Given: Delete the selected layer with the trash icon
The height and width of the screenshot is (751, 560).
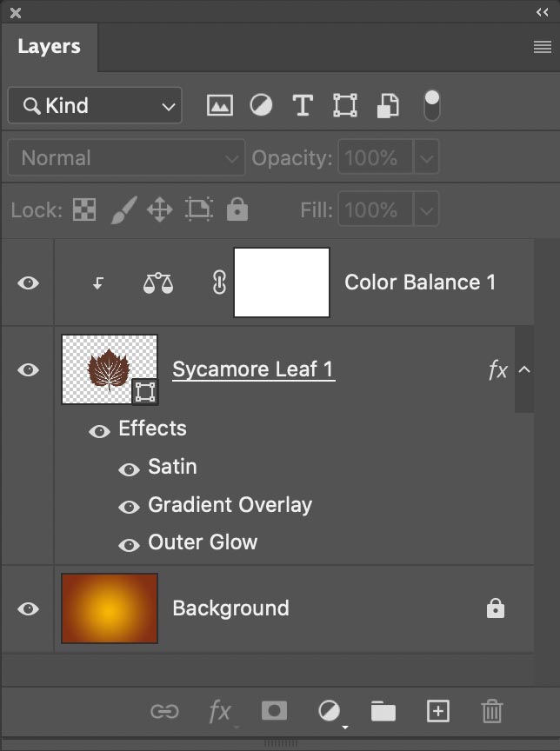Looking at the screenshot, I should (x=491, y=711).
